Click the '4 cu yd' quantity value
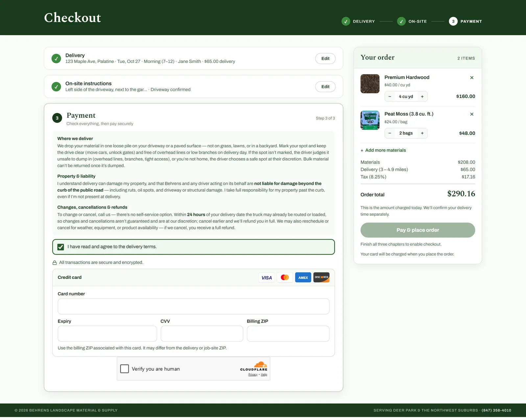 pos(406,97)
